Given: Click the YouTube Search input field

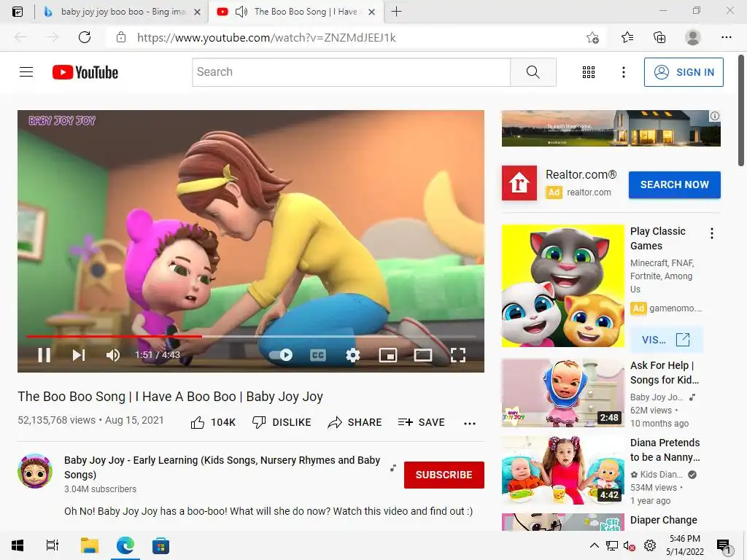Looking at the screenshot, I should [351, 72].
